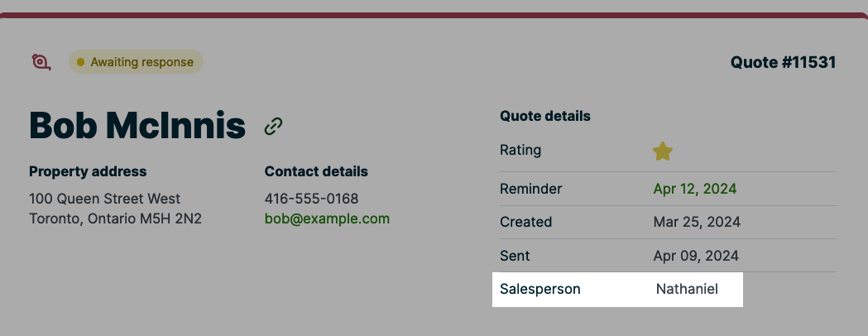This screenshot has height=336, width=868.
Task: Click the phone number 416-555-0168
Action: 311,199
